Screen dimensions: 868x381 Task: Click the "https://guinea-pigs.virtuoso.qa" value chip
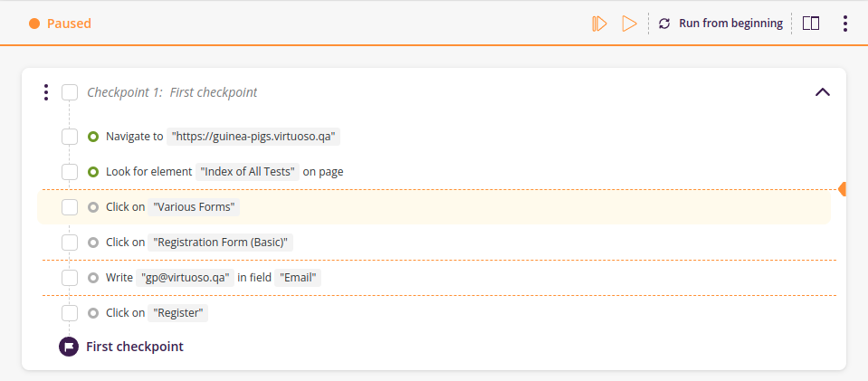(253, 137)
